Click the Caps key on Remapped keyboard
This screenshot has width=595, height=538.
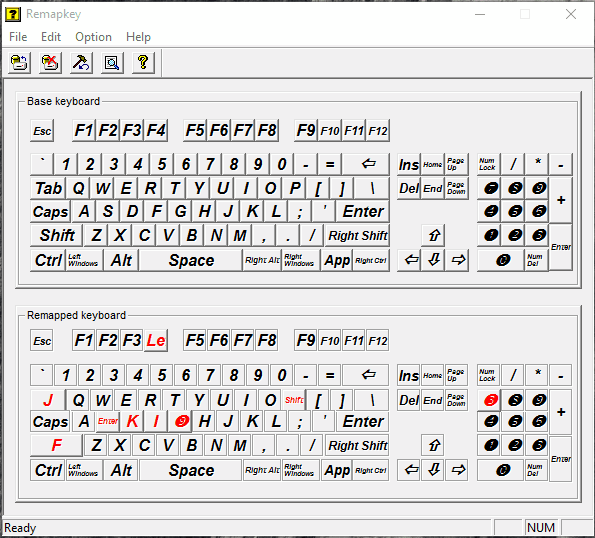click(50, 422)
